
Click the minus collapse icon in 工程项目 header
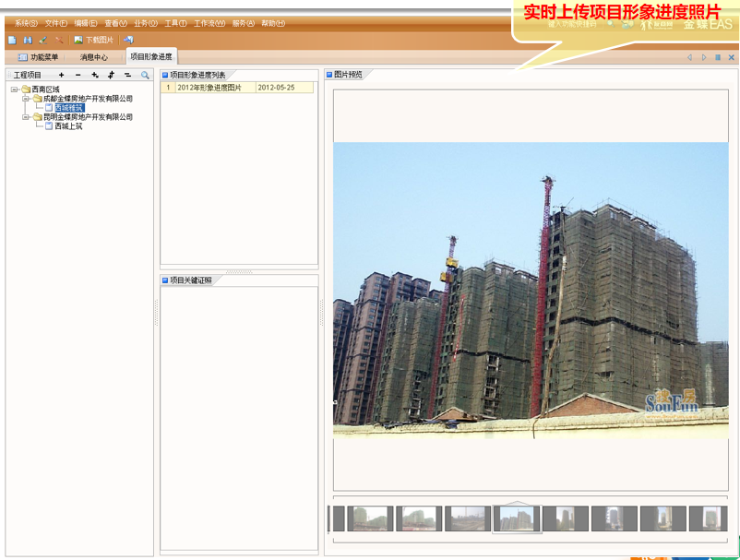pyautogui.click(x=78, y=75)
